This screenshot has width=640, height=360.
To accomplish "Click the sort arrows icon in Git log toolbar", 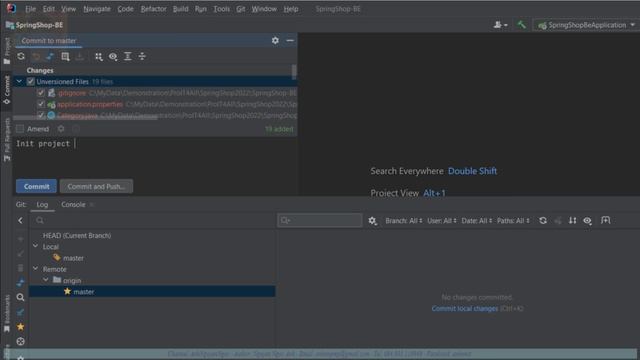I will tap(573, 220).
